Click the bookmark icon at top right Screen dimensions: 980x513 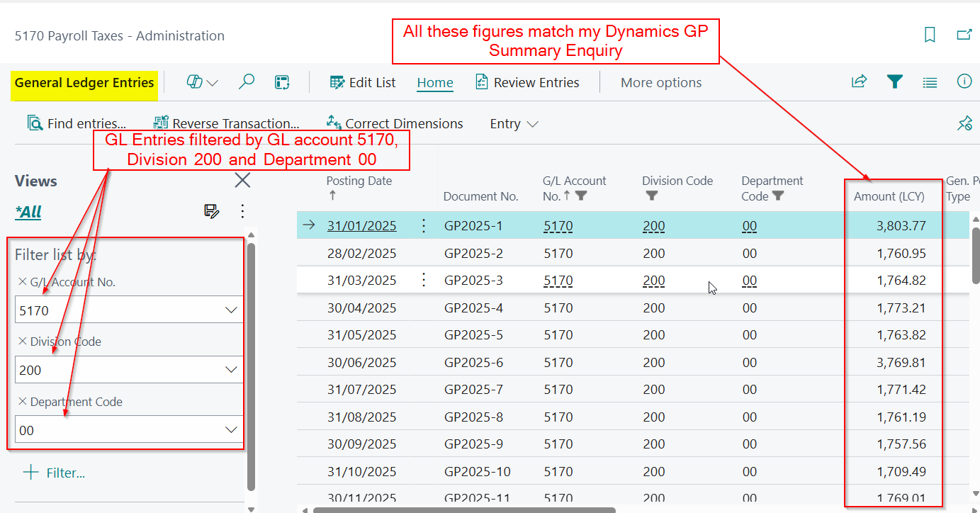point(930,35)
